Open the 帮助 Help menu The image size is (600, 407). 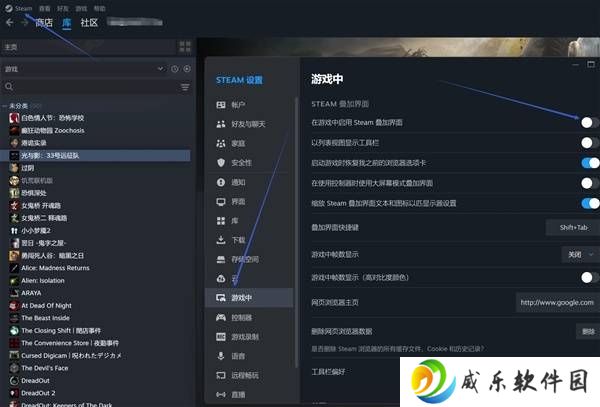pos(99,8)
